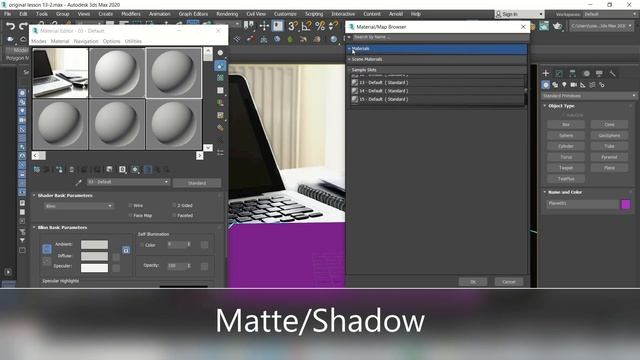
Task: Click Sample Type sphere icon in Material Editor
Action: 220,53
